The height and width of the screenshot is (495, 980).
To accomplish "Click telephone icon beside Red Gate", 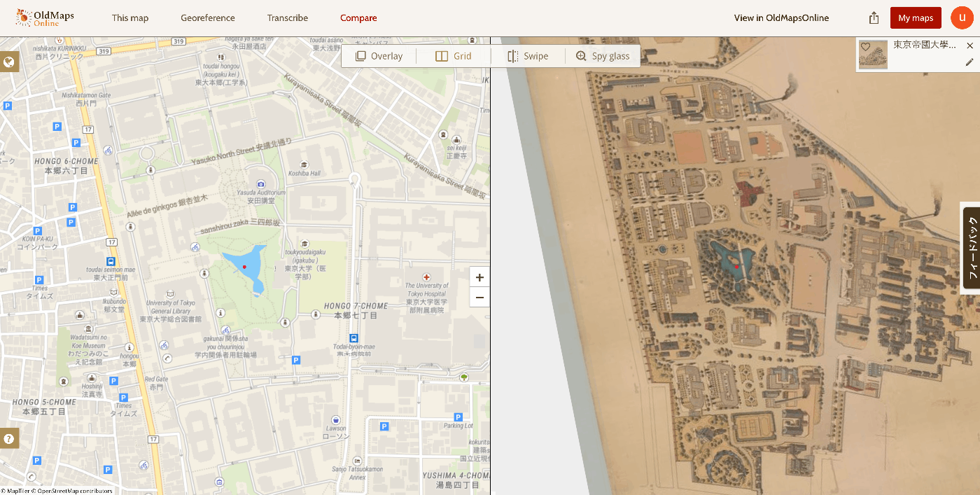I will click(x=167, y=358).
